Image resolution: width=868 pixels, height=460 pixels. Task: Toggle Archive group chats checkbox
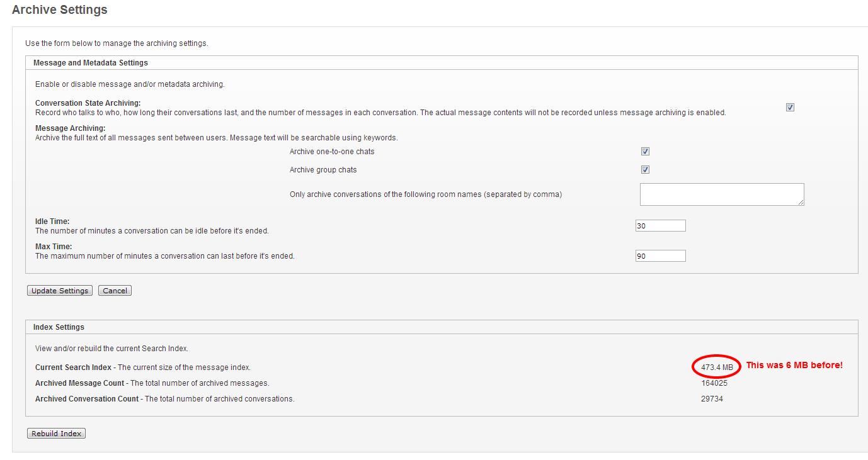(x=645, y=170)
